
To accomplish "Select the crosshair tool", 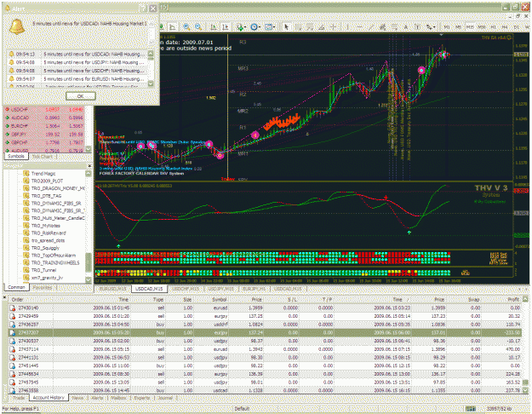I will point(334,26).
